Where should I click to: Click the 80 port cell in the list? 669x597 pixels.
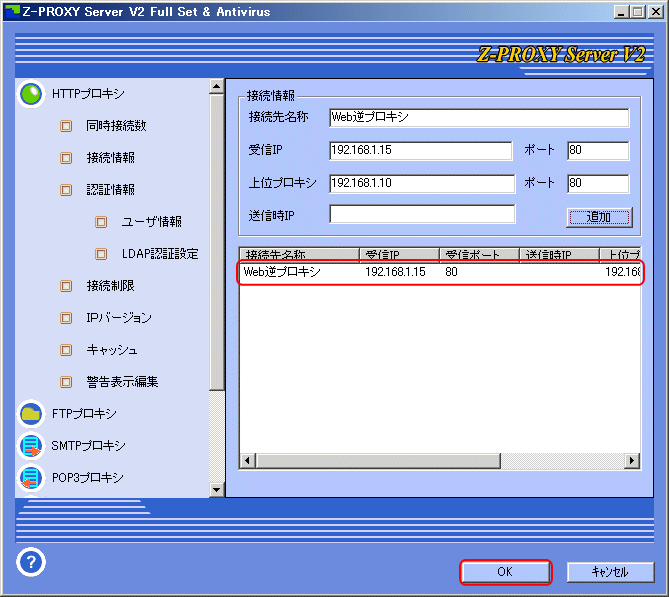pos(451,272)
